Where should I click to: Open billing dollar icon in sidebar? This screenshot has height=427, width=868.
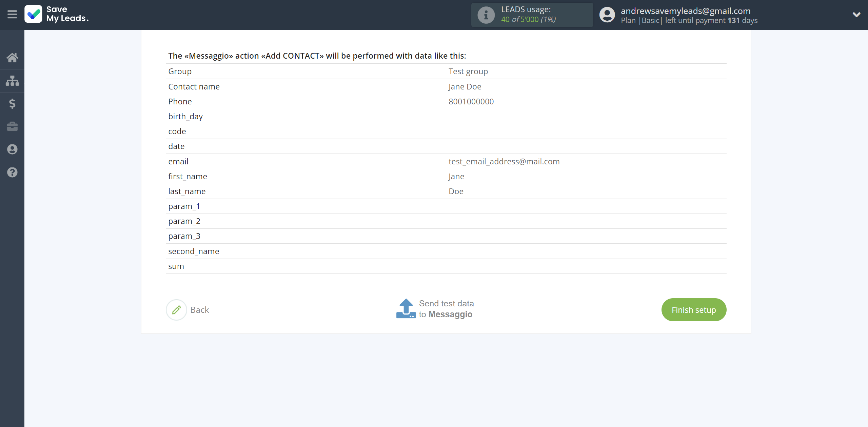tap(12, 103)
